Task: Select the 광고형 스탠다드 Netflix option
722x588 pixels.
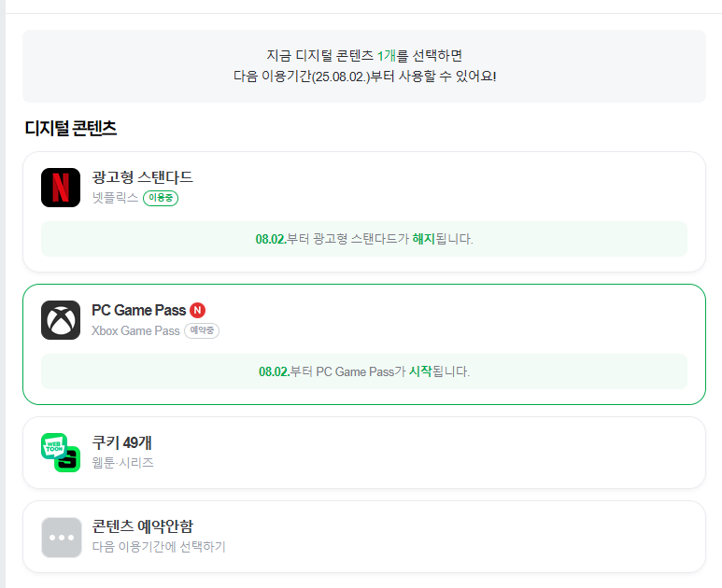Action: (364, 212)
